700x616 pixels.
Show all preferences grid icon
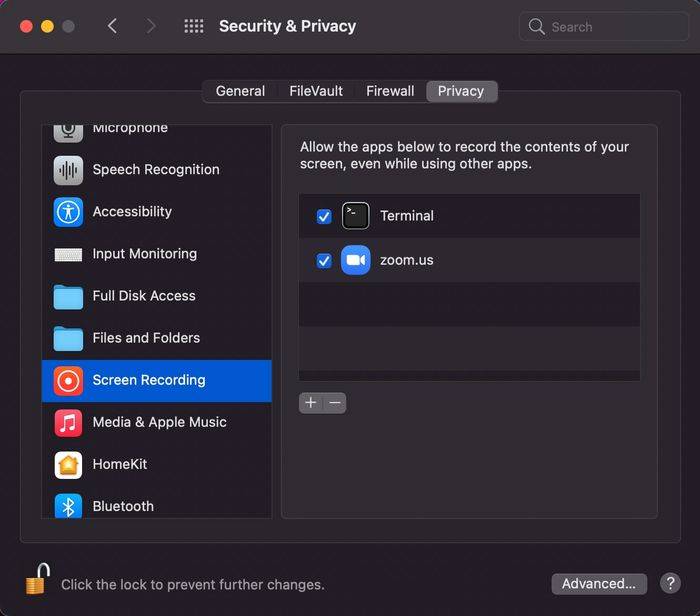[194, 26]
